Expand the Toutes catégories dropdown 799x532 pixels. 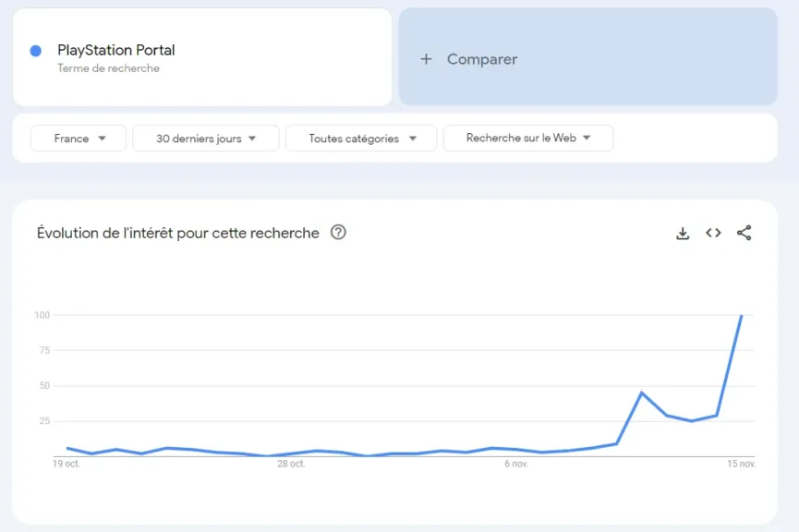click(x=361, y=139)
